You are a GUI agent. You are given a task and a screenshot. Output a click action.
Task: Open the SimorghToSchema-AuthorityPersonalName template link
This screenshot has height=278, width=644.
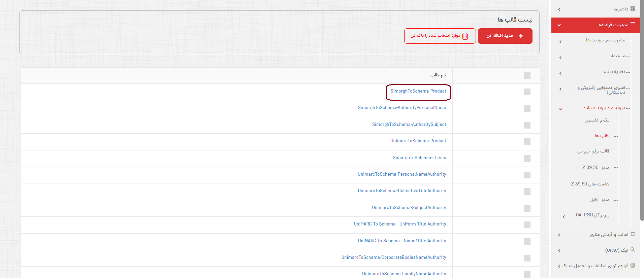402,108
